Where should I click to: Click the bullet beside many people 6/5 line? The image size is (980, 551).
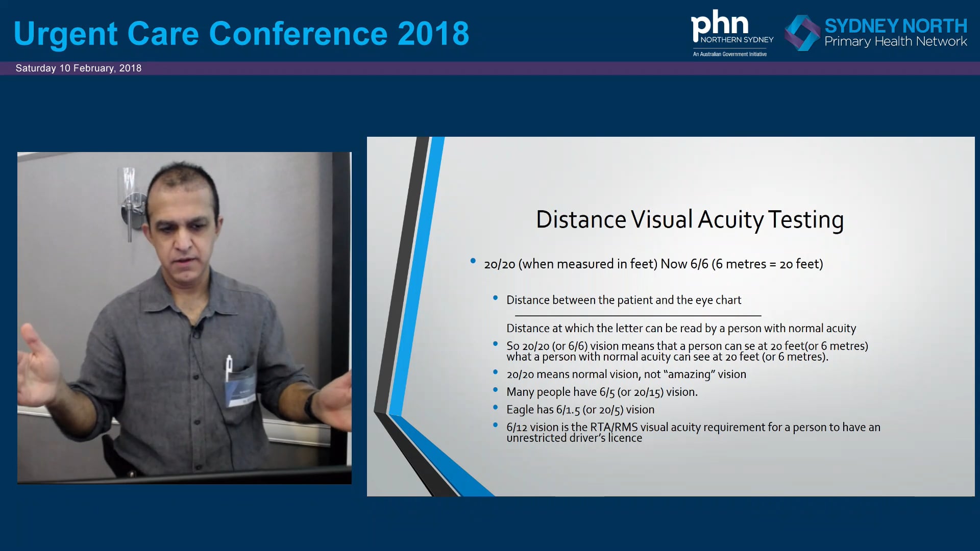(x=496, y=389)
